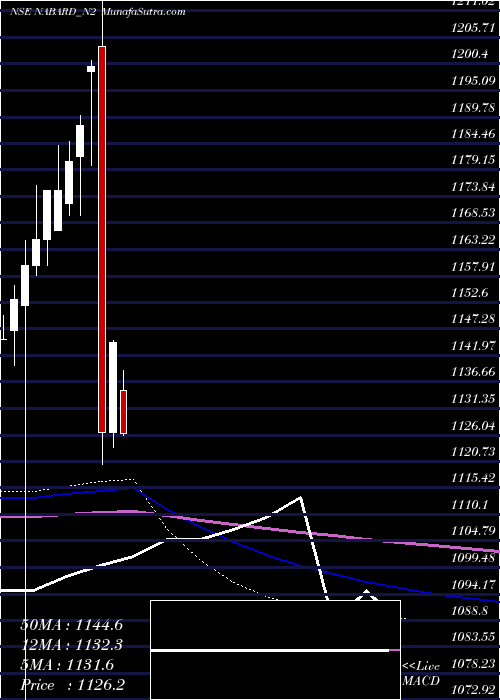Viewport: 500px width, 700px height.
Task: Click price axis label 1083.55
Action: point(473,636)
